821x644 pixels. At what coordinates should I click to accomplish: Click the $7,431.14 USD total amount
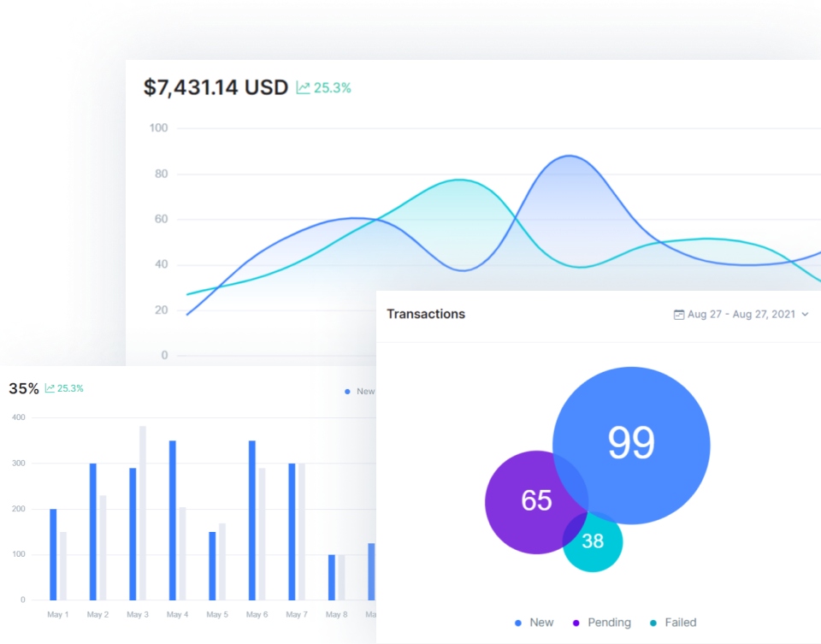point(216,87)
